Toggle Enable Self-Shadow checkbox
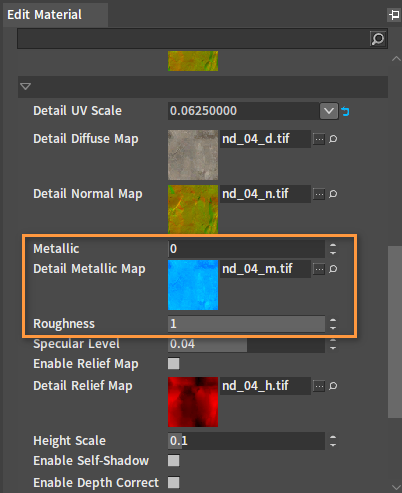This screenshot has width=402, height=493. (x=174, y=461)
